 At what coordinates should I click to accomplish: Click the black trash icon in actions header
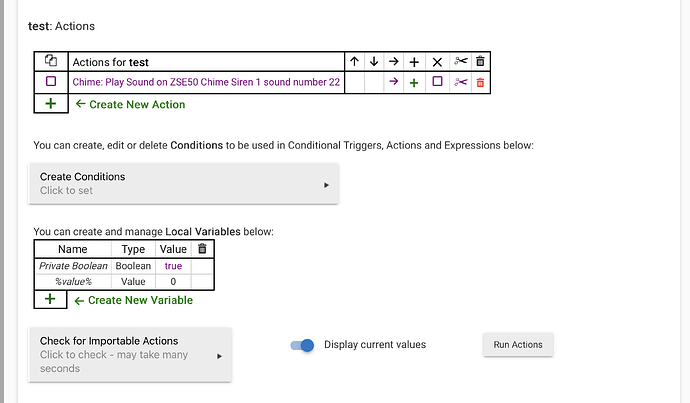pyautogui.click(x=480, y=61)
